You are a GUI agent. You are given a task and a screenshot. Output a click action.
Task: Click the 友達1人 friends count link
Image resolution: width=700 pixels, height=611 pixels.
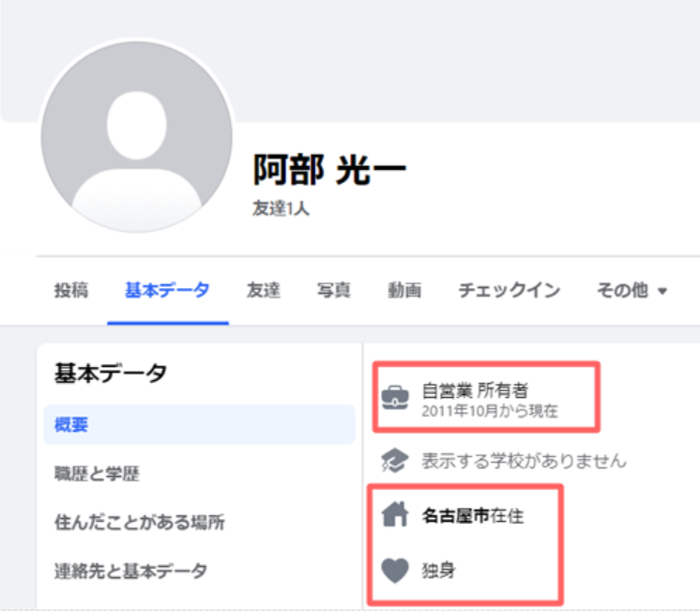pyautogui.click(x=281, y=208)
